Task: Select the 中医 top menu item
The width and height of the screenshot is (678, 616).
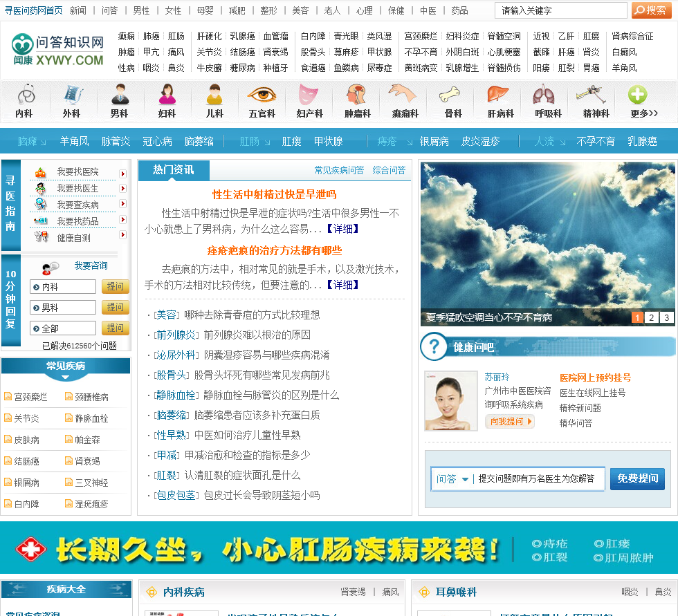Action: [428, 10]
